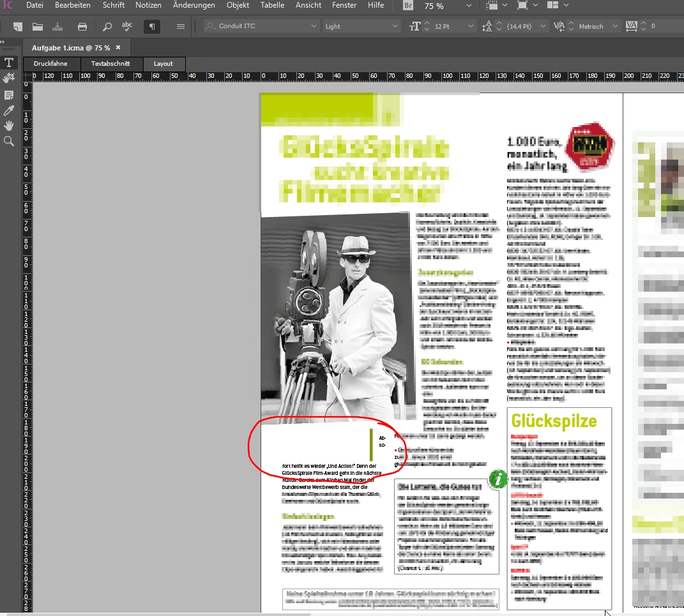Image resolution: width=684 pixels, height=616 pixels.
Task: Increase leading with up stepper
Action: 499,23
